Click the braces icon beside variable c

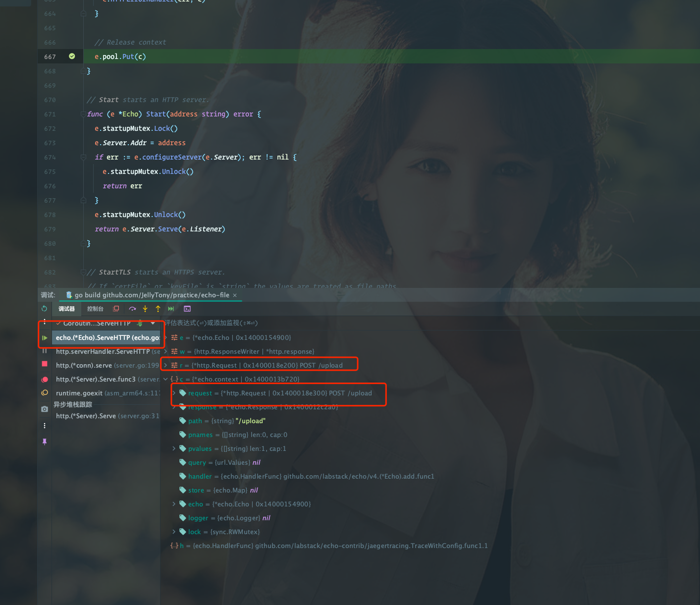point(174,379)
